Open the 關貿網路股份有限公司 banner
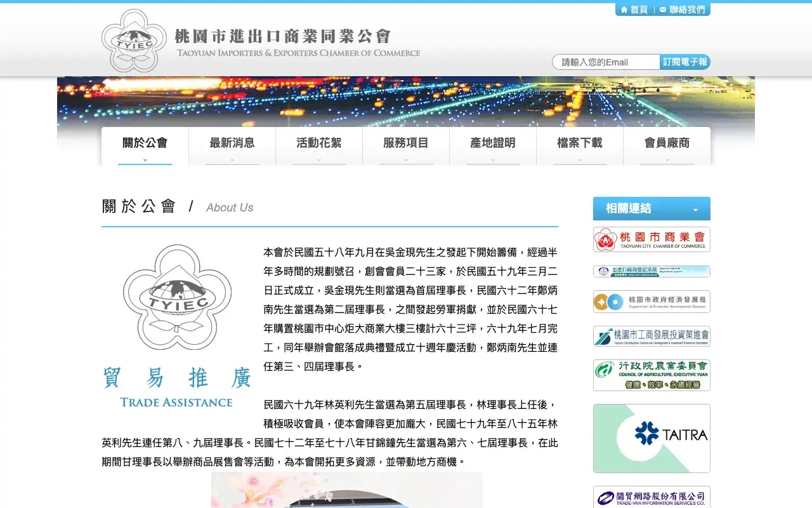 [652, 497]
